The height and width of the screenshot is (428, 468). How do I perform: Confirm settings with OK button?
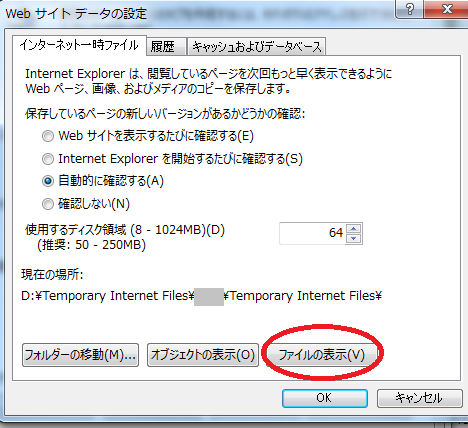(325, 398)
